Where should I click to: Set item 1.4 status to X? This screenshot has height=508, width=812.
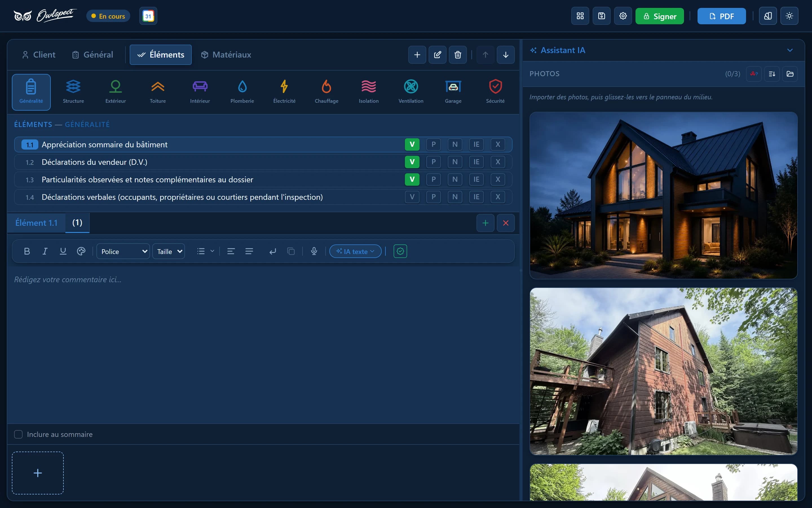[x=498, y=197]
